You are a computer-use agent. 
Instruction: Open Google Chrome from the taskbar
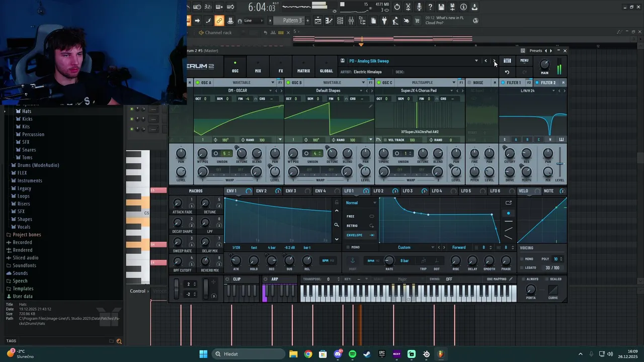pyautogui.click(x=308, y=354)
